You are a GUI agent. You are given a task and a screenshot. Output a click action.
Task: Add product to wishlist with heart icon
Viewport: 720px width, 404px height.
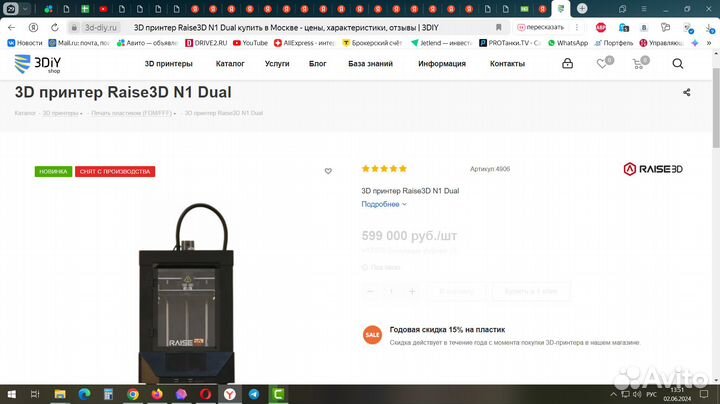pos(328,171)
